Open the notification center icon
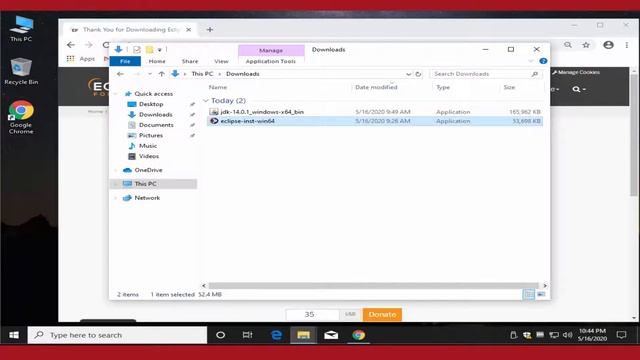640x360 pixels. pos(621,335)
